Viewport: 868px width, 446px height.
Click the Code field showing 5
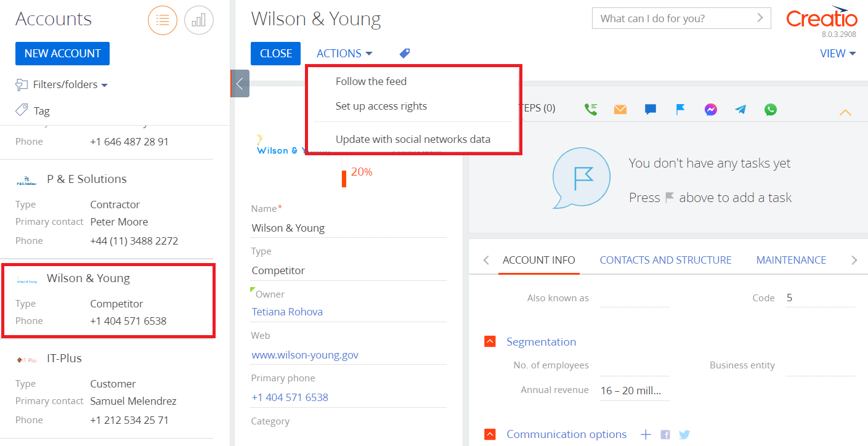pyautogui.click(x=821, y=298)
